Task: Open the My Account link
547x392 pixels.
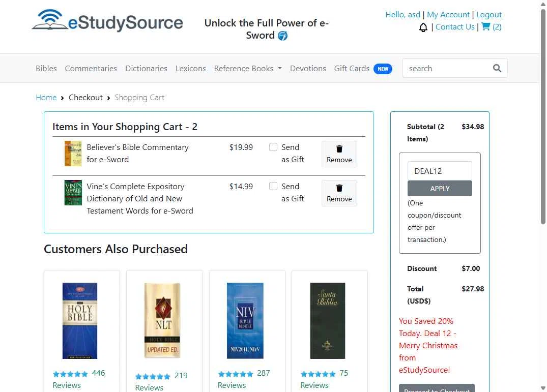Action: (448, 15)
